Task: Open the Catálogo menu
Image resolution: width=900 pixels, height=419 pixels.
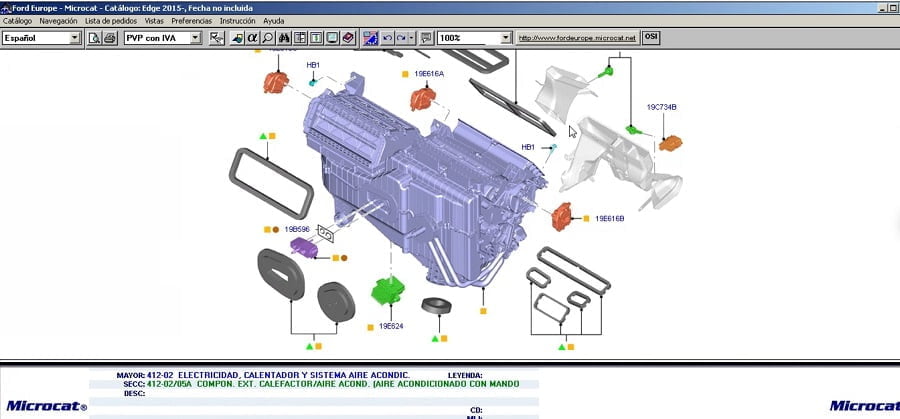Action: click(17, 21)
